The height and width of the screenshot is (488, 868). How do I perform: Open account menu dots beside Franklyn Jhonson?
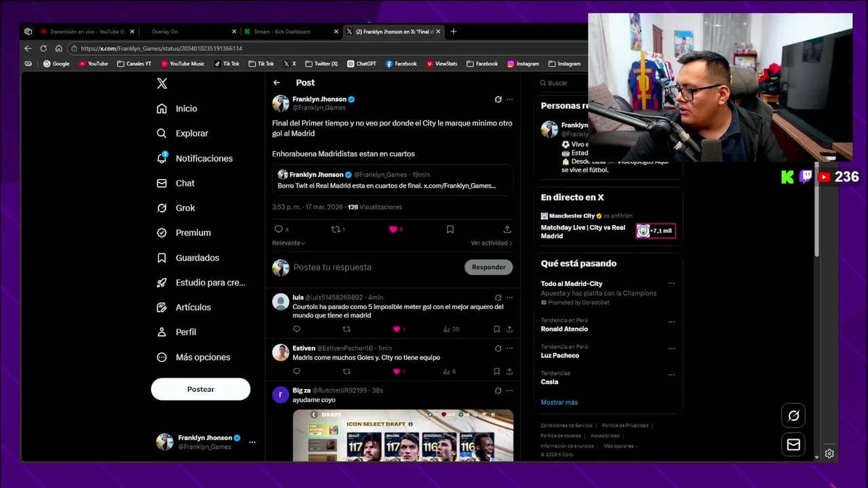252,442
